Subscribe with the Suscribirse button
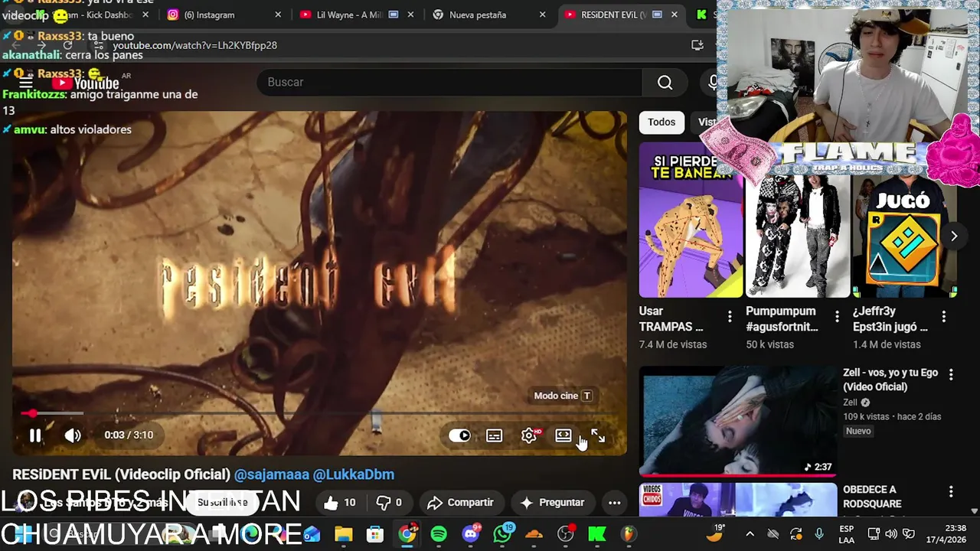Image resolution: width=980 pixels, height=551 pixels. tap(223, 503)
